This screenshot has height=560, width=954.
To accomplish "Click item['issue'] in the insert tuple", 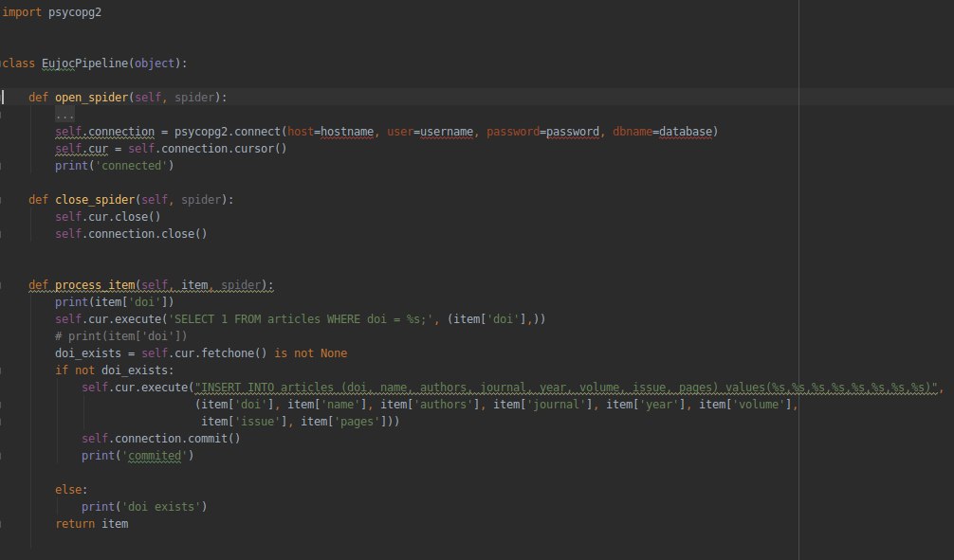I will 244,421.
